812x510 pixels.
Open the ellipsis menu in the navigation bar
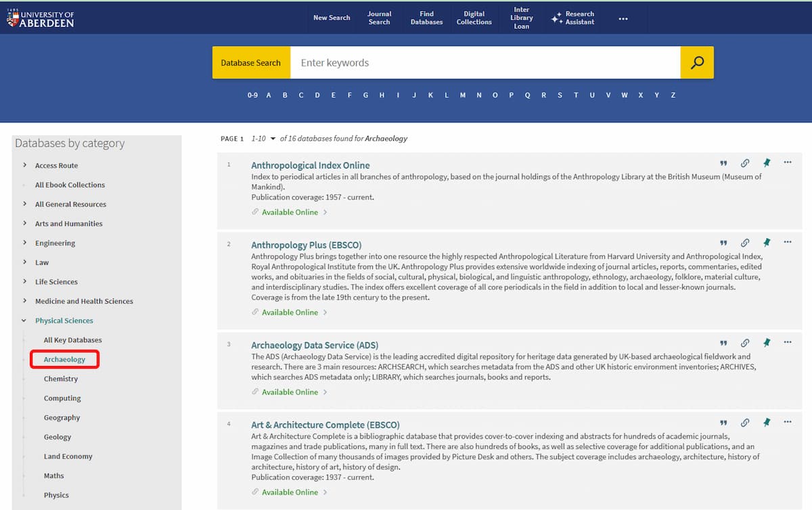point(623,18)
